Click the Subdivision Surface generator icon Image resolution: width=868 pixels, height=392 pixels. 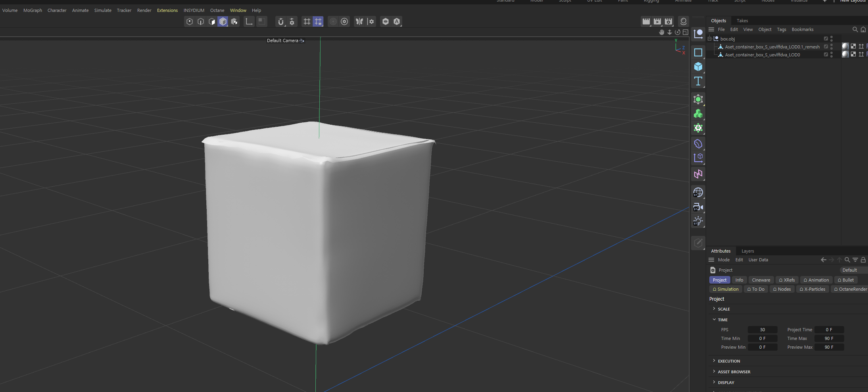(x=698, y=99)
